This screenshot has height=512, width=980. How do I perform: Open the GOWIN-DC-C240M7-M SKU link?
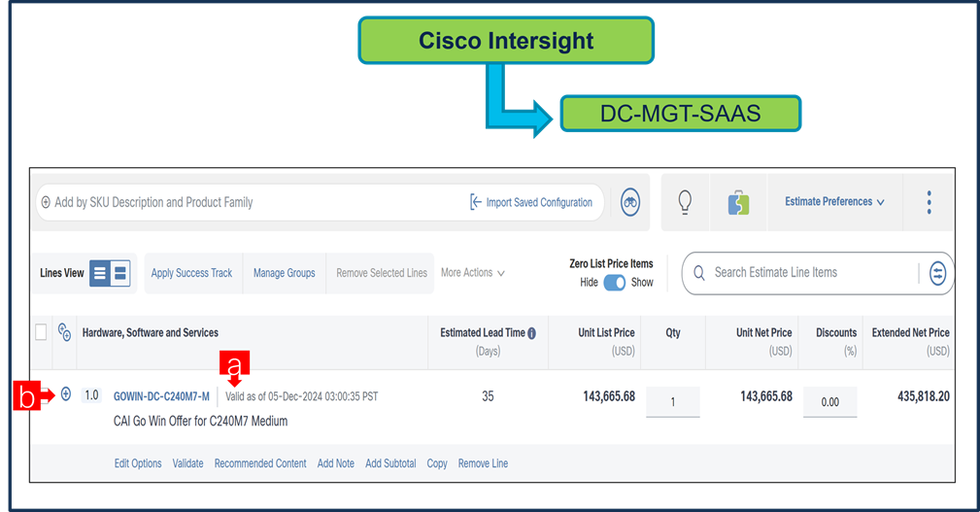(161, 396)
